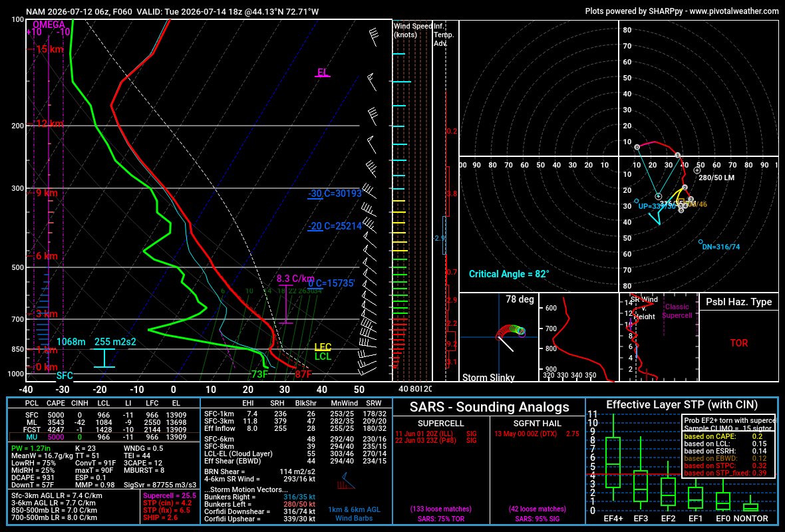Click the yellow LFC level label
The height and width of the screenshot is (532, 785).
tap(323, 347)
